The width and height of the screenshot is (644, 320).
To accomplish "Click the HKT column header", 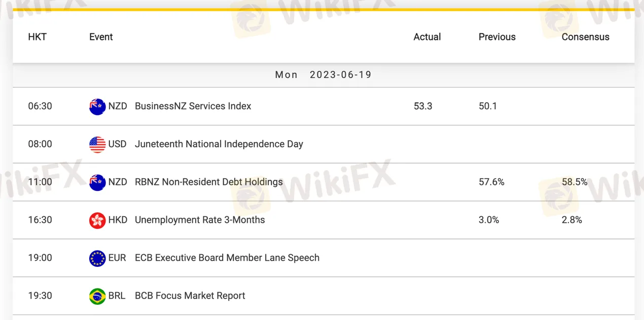I will [x=38, y=37].
